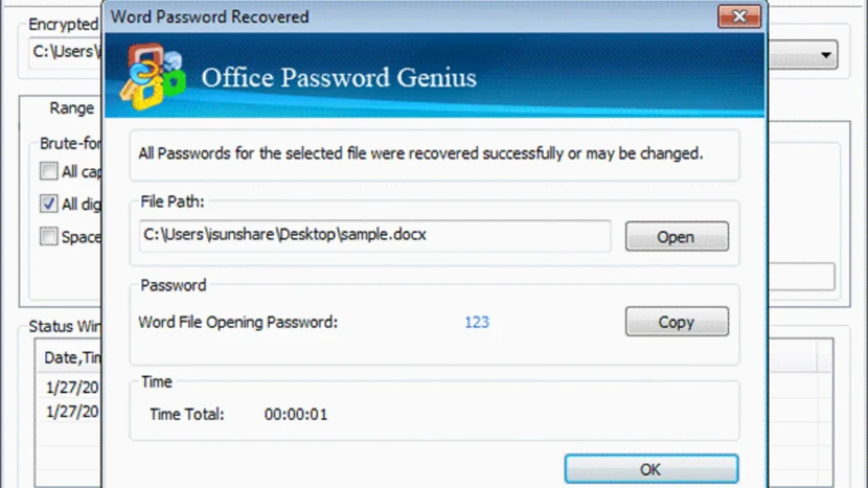The width and height of the screenshot is (868, 488).
Task: Click the Range section header
Action: pyautogui.click(x=71, y=108)
